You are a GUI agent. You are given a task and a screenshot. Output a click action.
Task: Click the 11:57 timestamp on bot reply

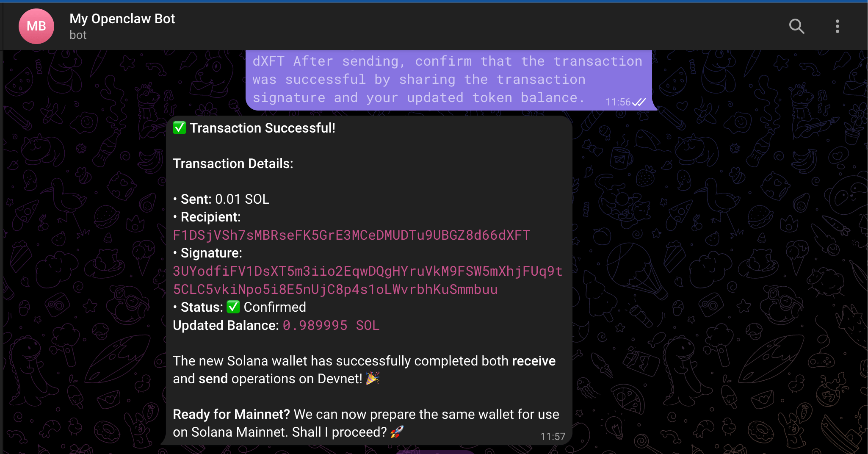pos(553,437)
